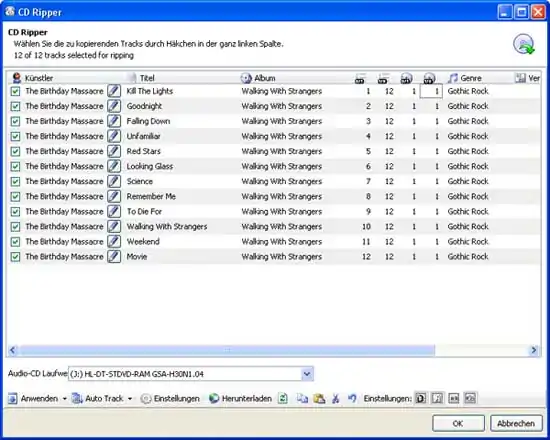Image resolution: width=550 pixels, height=440 pixels.
Task: Click the edit pencil icon beside Kill The Lights
Action: pyautogui.click(x=114, y=91)
